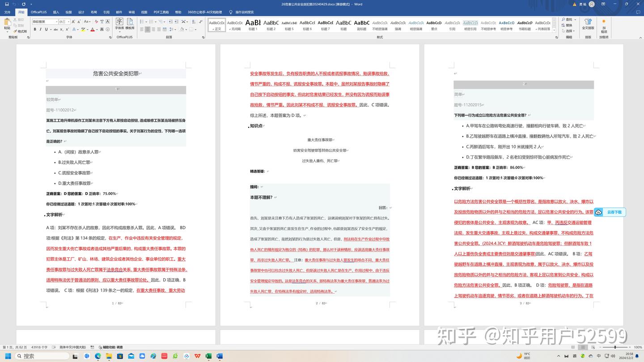
Task: Apply the 标题 1 style
Action: point(253,25)
